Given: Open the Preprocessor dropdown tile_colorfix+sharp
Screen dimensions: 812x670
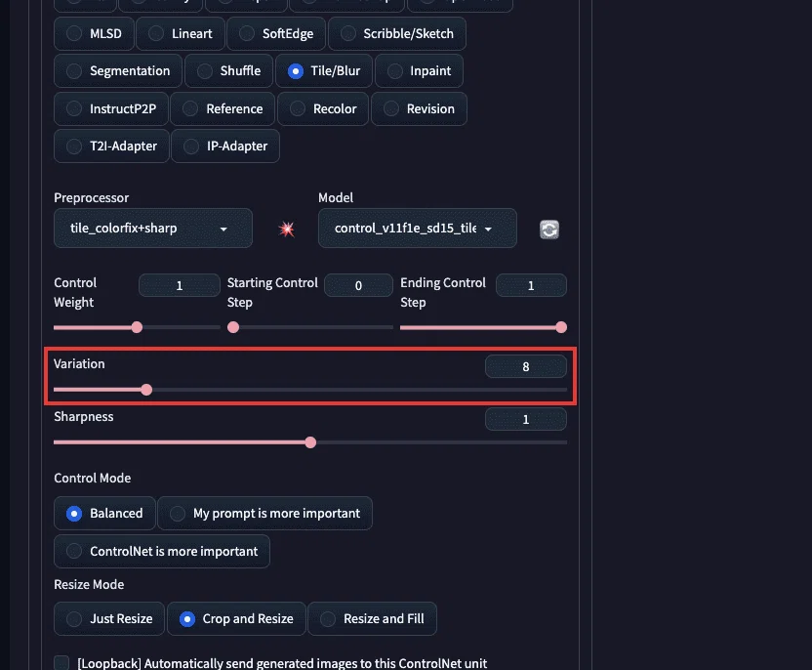Looking at the screenshot, I should pos(153,228).
